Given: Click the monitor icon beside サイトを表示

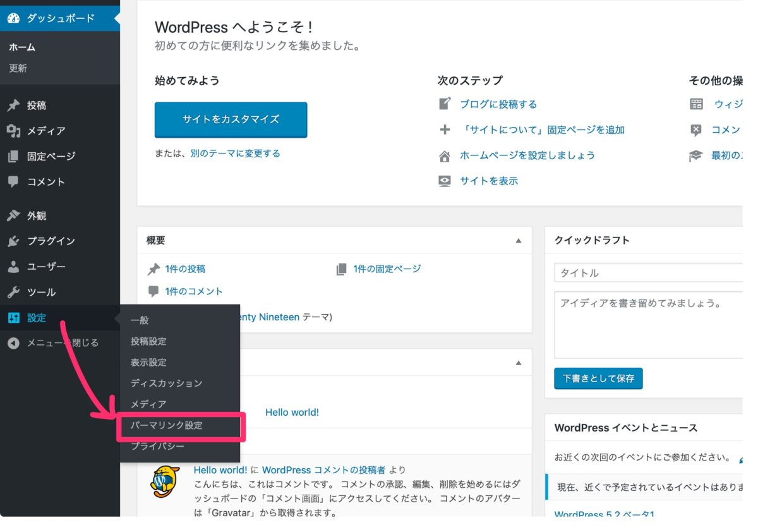Looking at the screenshot, I should tap(445, 181).
